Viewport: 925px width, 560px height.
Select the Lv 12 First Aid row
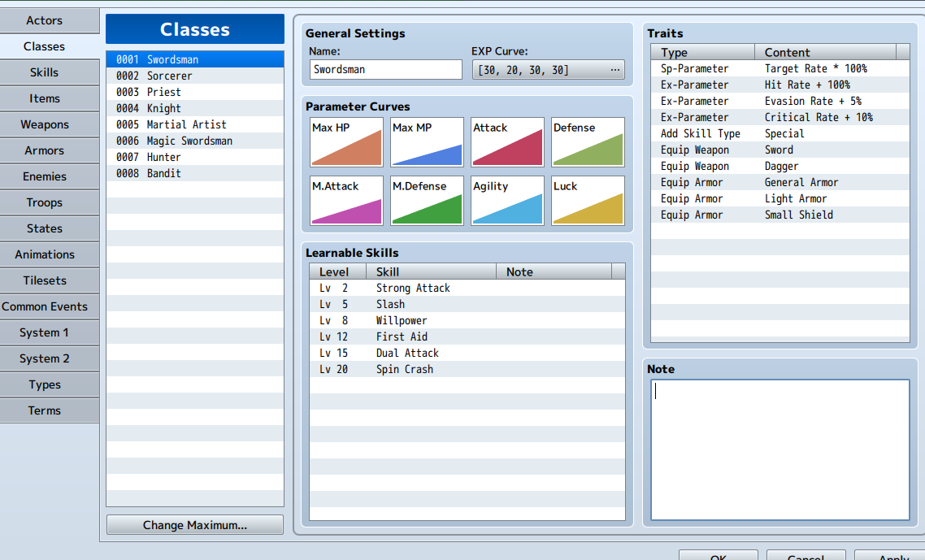click(467, 336)
